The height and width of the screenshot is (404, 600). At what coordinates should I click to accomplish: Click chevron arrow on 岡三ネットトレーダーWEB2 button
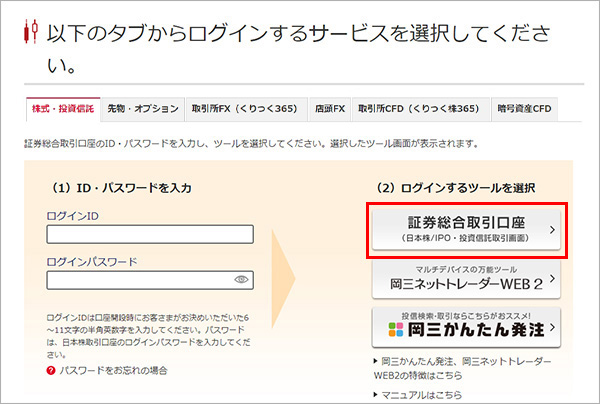coord(552,278)
